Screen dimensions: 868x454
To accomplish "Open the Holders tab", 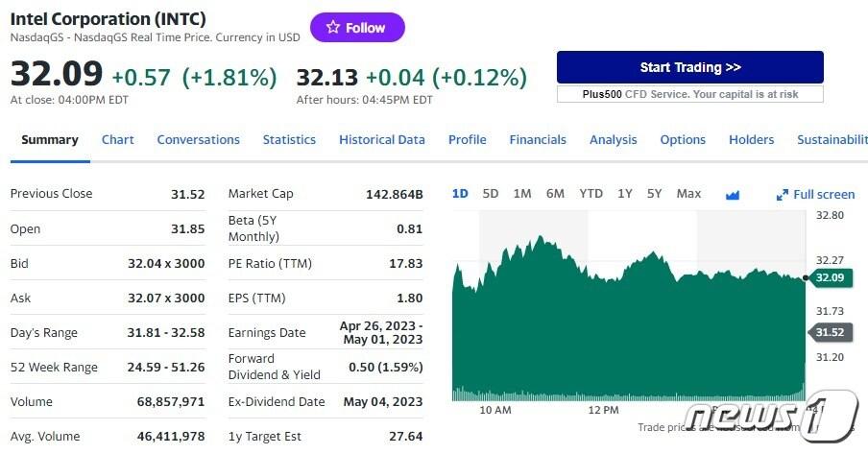I will pos(751,140).
